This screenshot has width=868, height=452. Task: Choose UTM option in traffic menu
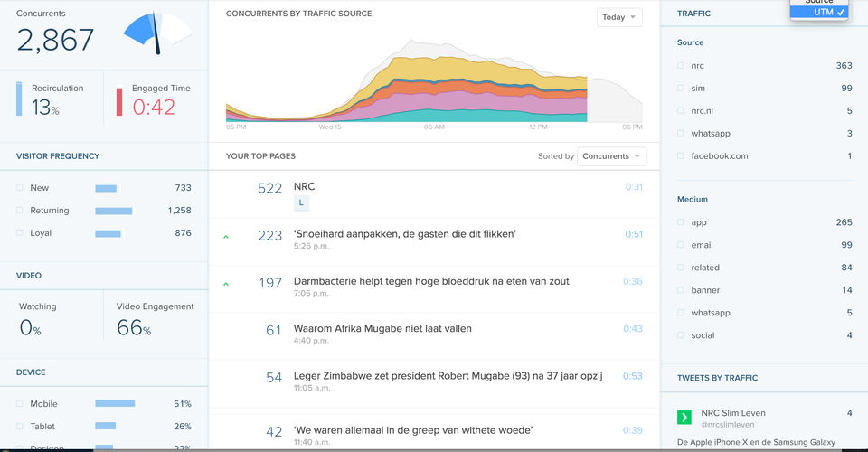818,12
